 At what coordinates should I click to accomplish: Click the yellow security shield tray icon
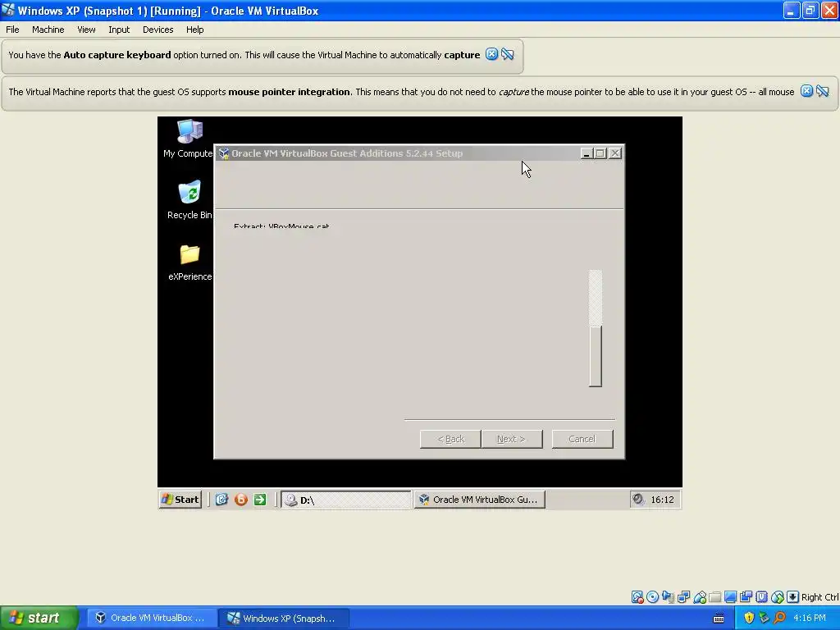click(749, 619)
